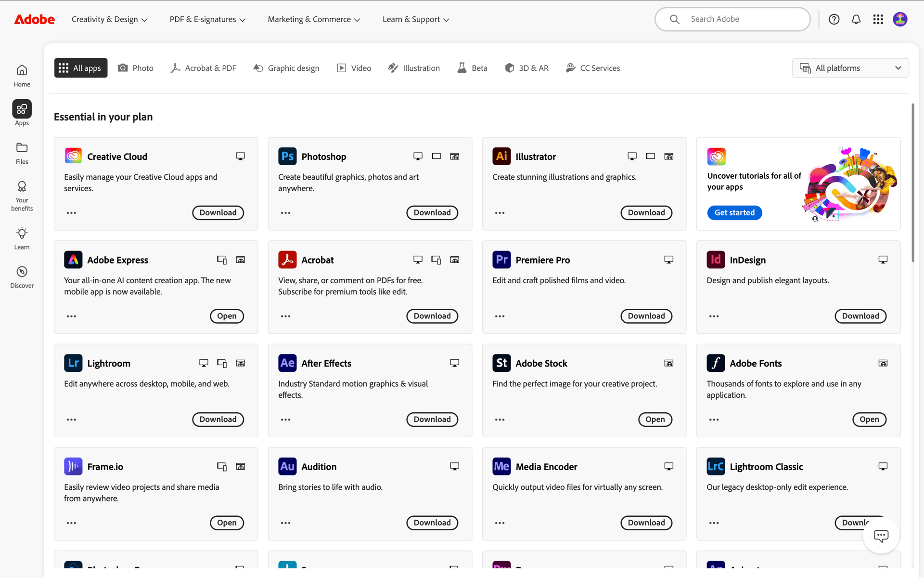924x578 pixels.
Task: Click the Search Adobe field
Action: pyautogui.click(x=732, y=19)
